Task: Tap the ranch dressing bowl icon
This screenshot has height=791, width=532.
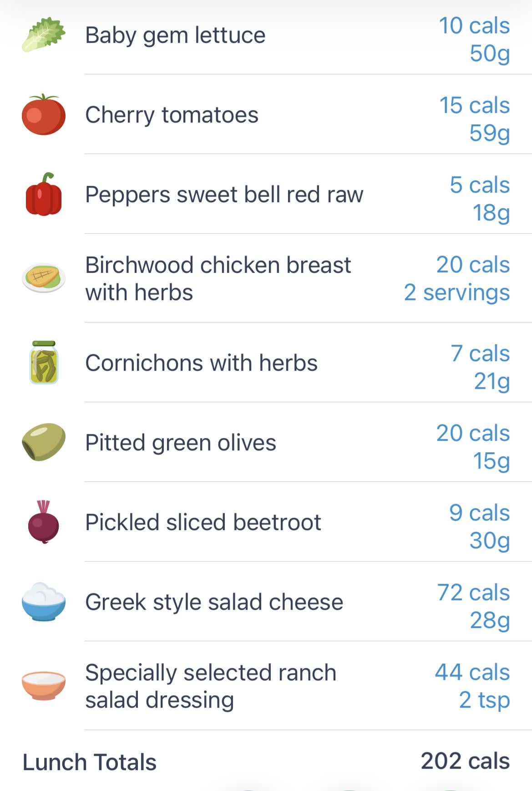Action: pyautogui.click(x=43, y=685)
